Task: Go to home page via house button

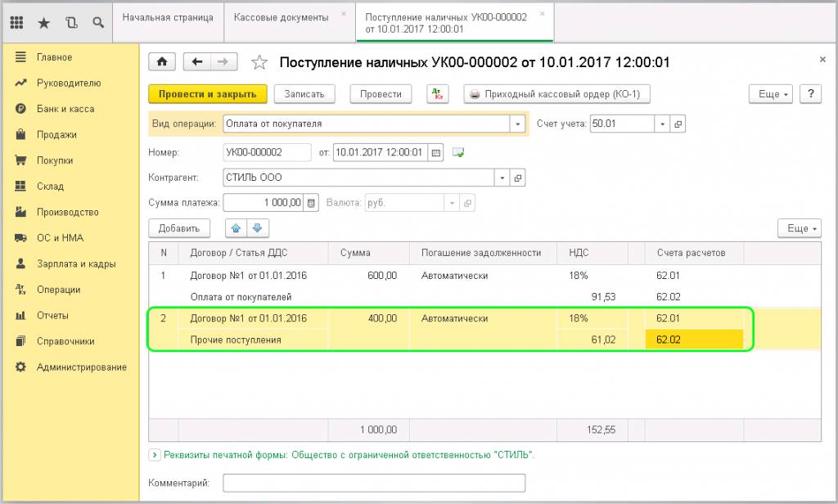Action: (x=162, y=62)
